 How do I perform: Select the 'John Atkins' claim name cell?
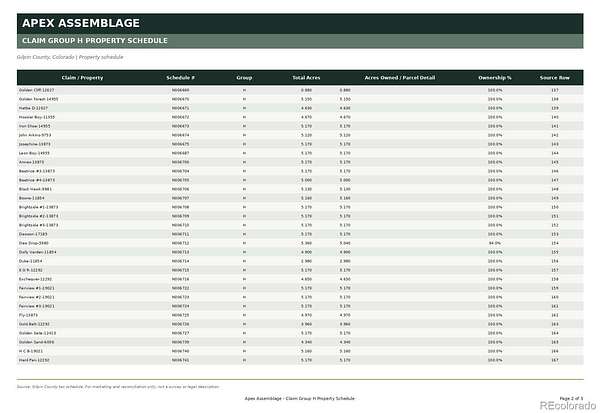[x=35, y=135]
